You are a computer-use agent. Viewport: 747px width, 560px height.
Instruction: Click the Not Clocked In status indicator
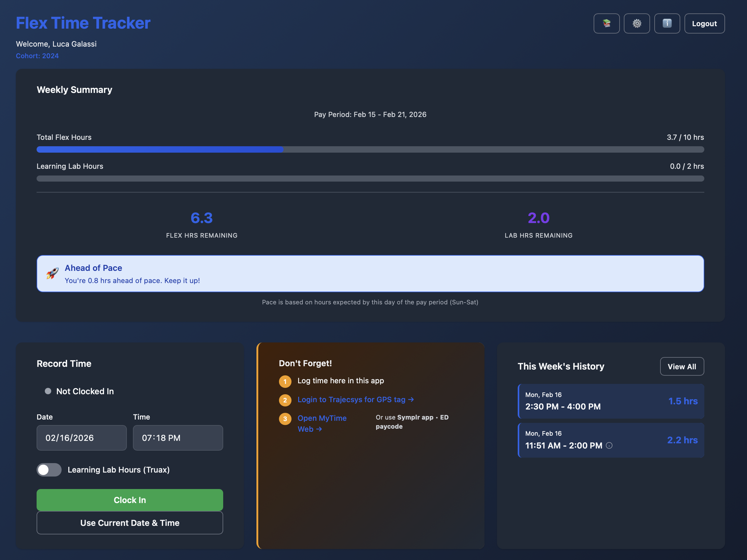tap(48, 391)
